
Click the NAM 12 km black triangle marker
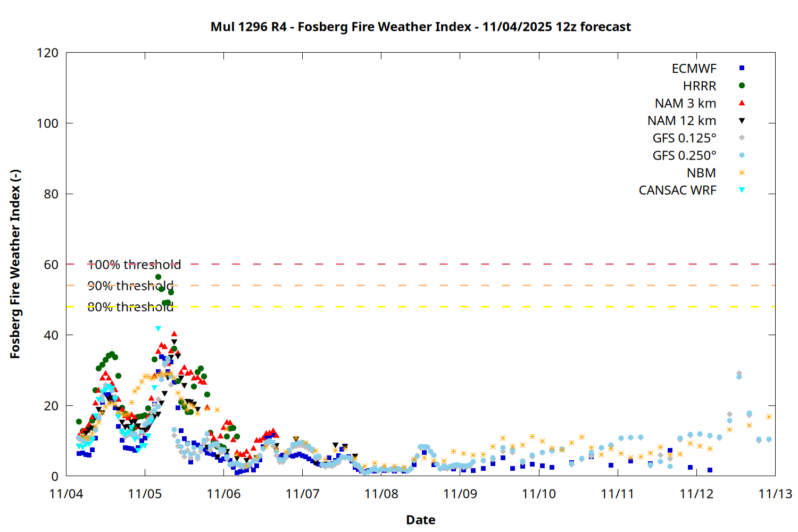(742, 121)
